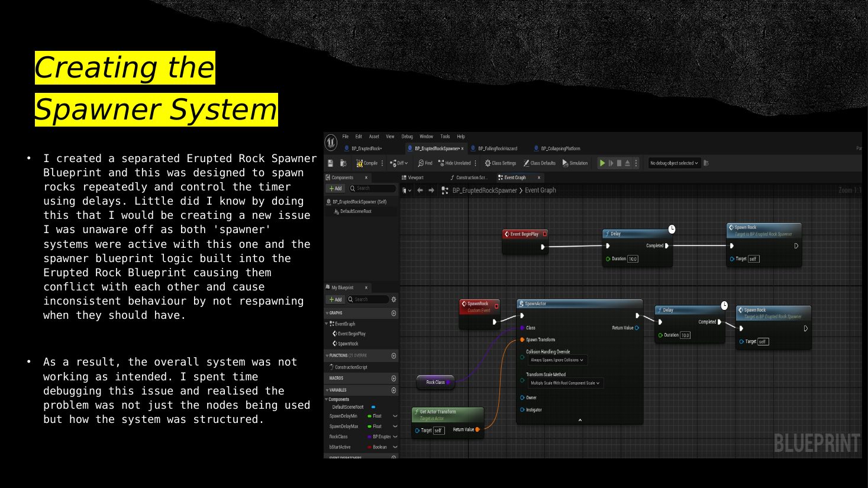Collapse the EventGraph tree item
The image size is (868, 488).
(327, 324)
